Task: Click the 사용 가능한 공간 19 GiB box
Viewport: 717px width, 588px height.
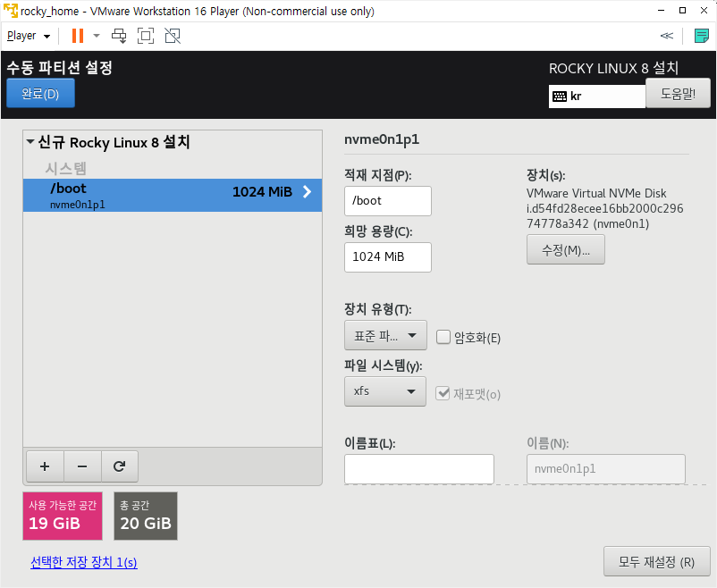Action: pos(63,516)
